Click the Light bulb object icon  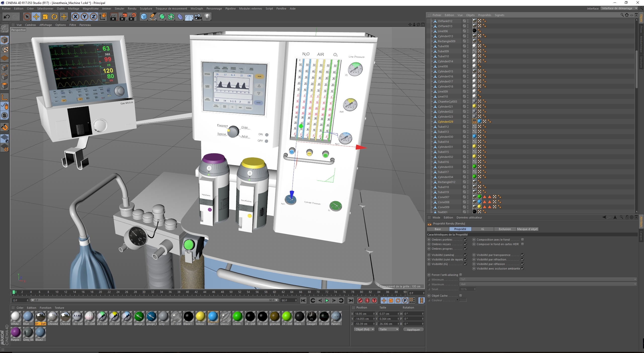[x=207, y=17]
